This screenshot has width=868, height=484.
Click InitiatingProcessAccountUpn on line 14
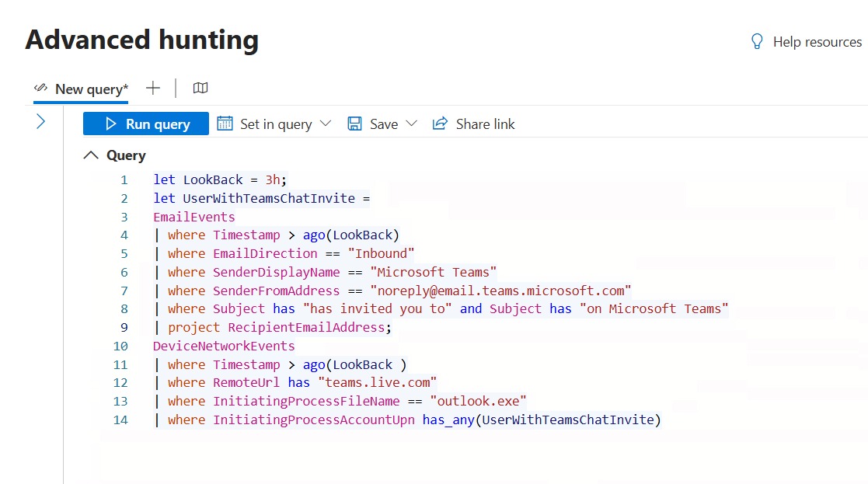pos(314,420)
